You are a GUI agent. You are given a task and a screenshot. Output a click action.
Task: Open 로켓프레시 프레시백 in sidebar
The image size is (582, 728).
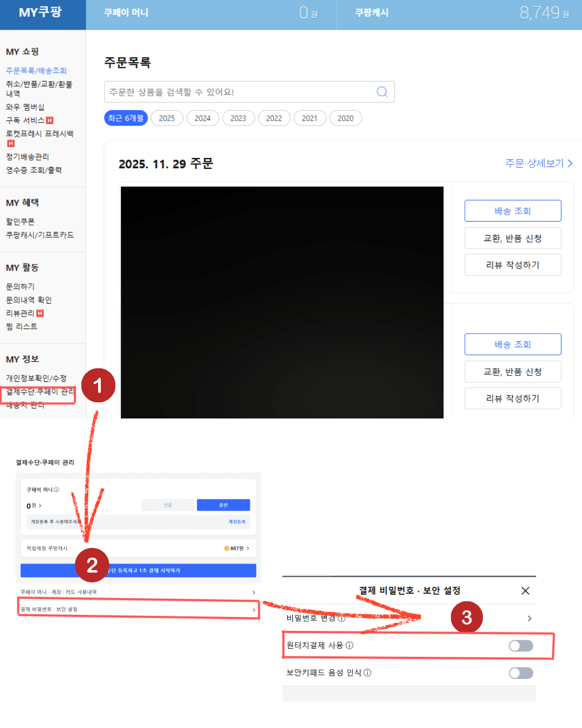39,134
